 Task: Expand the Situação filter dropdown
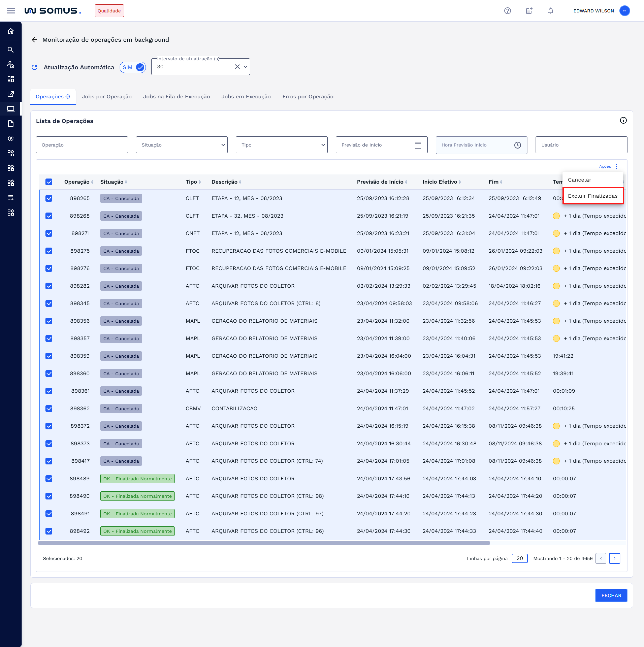click(182, 145)
